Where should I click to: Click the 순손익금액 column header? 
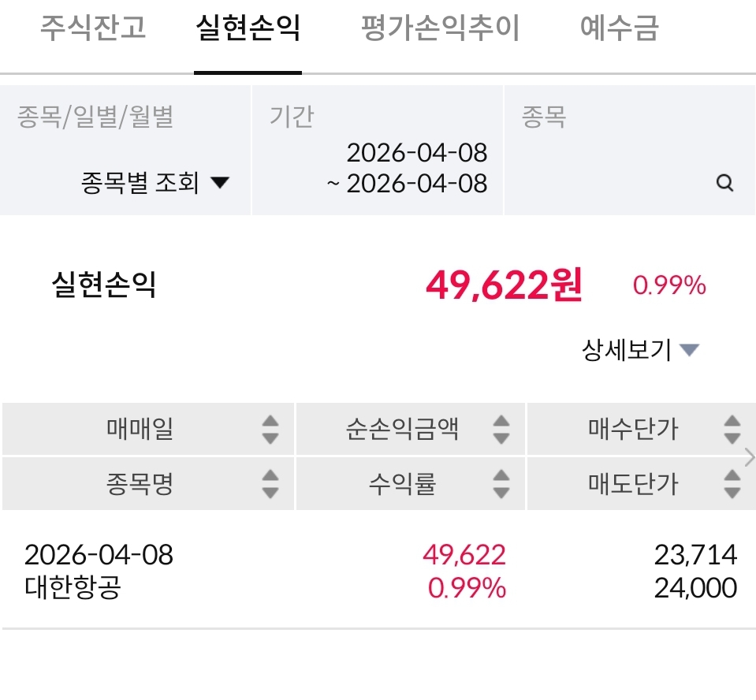pos(402,430)
